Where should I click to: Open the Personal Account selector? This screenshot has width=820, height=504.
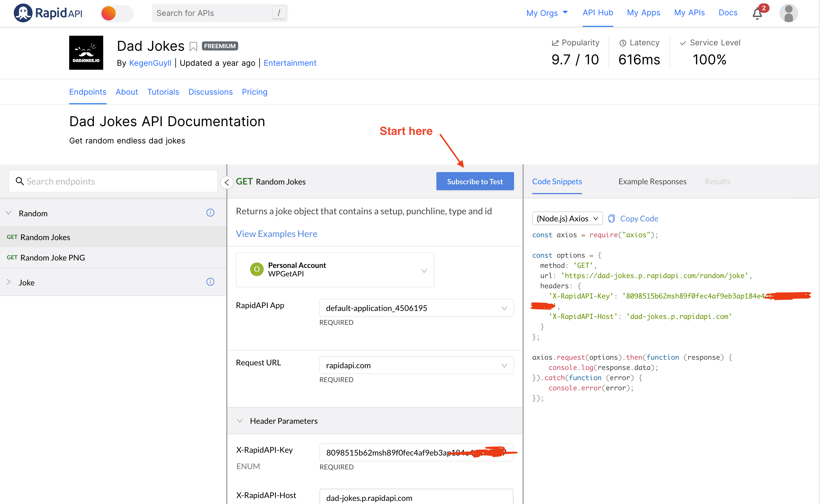[335, 270]
